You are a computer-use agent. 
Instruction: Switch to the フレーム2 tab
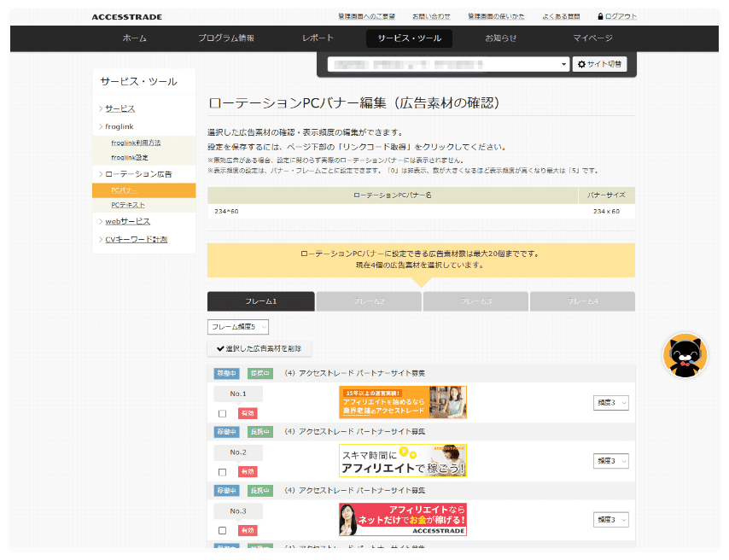click(x=369, y=301)
